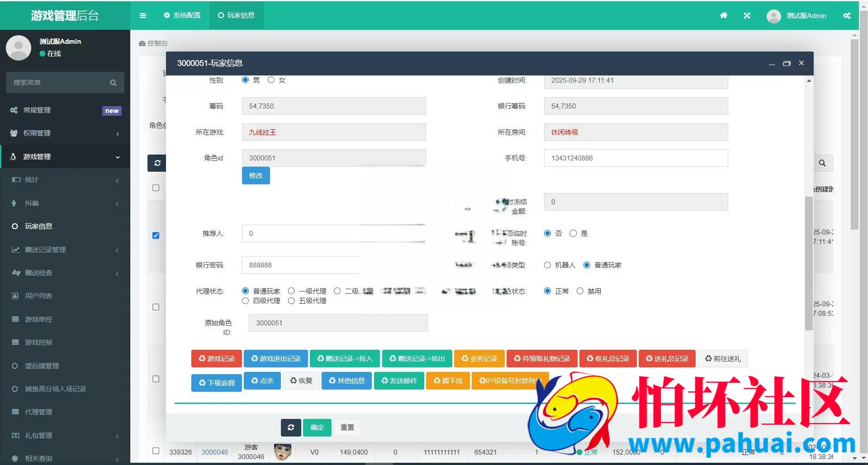
Task: Click the background table search icon button
Action: click(822, 163)
